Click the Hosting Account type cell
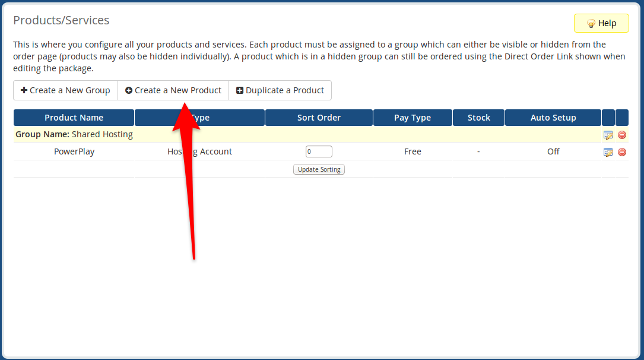Viewport: 644px width, 360px height. 199,151
